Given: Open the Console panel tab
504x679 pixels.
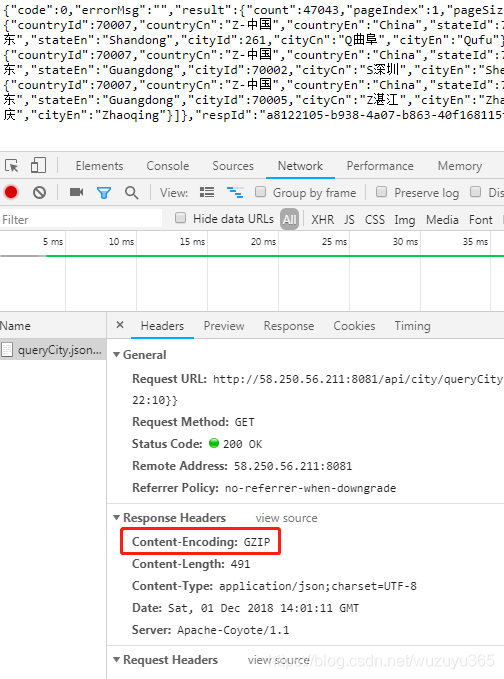Looking at the screenshot, I should tap(168, 166).
